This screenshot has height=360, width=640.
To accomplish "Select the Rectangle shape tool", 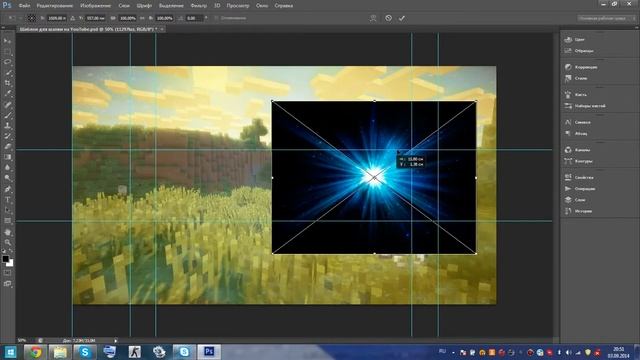I will [x=8, y=221].
